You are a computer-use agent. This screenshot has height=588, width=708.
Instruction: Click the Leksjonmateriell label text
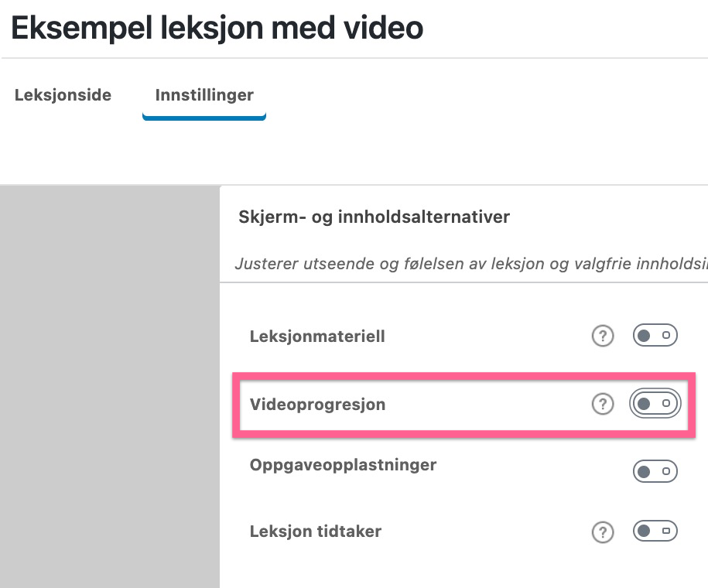coord(317,337)
